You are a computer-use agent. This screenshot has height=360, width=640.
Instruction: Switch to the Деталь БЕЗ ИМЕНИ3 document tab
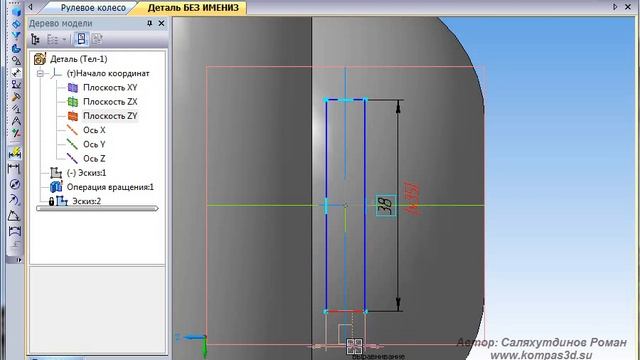(193, 8)
